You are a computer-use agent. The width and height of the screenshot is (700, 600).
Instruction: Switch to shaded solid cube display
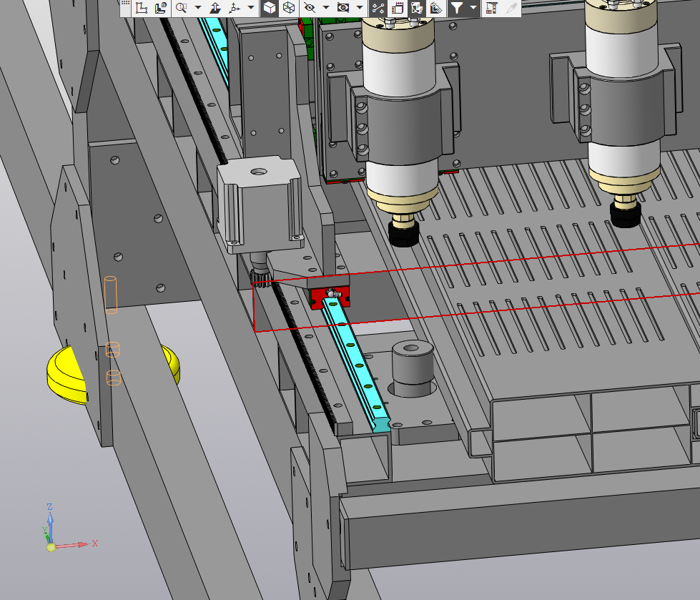point(269,8)
